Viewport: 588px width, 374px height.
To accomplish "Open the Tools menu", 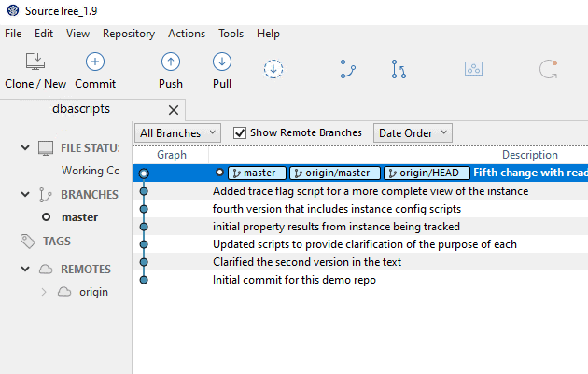I will 231,34.
